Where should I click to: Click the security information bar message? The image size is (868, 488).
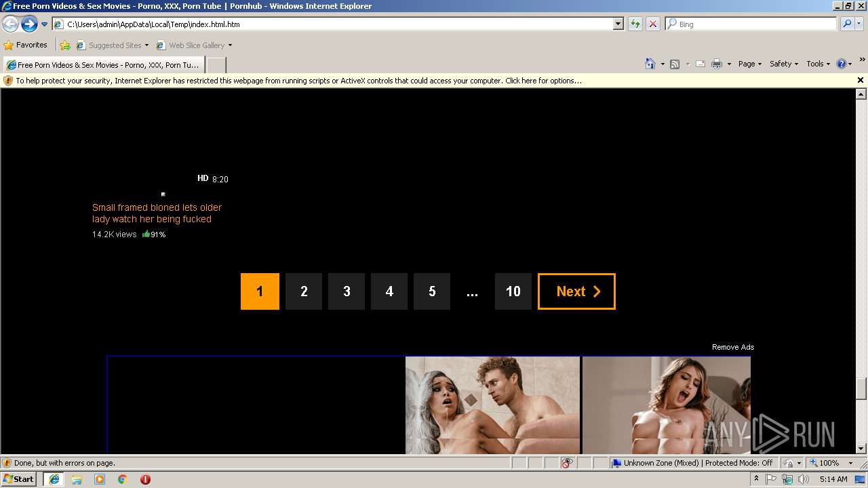(x=298, y=81)
